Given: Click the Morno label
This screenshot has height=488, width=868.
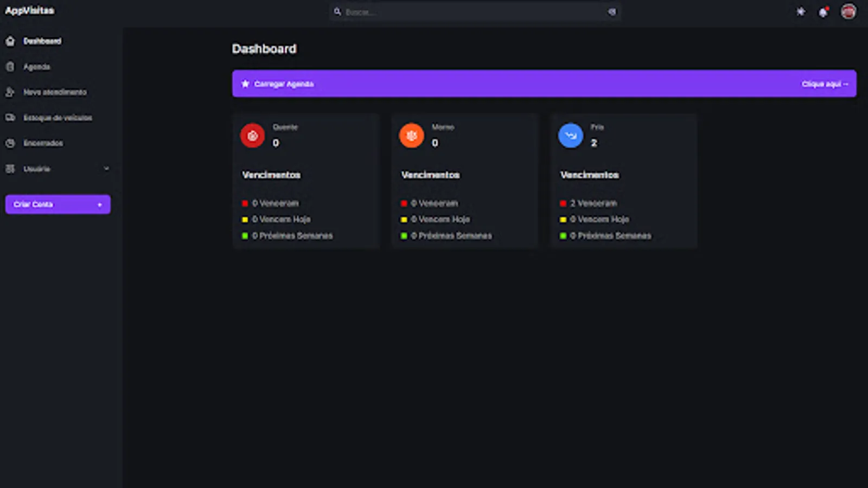Looking at the screenshot, I should [443, 127].
